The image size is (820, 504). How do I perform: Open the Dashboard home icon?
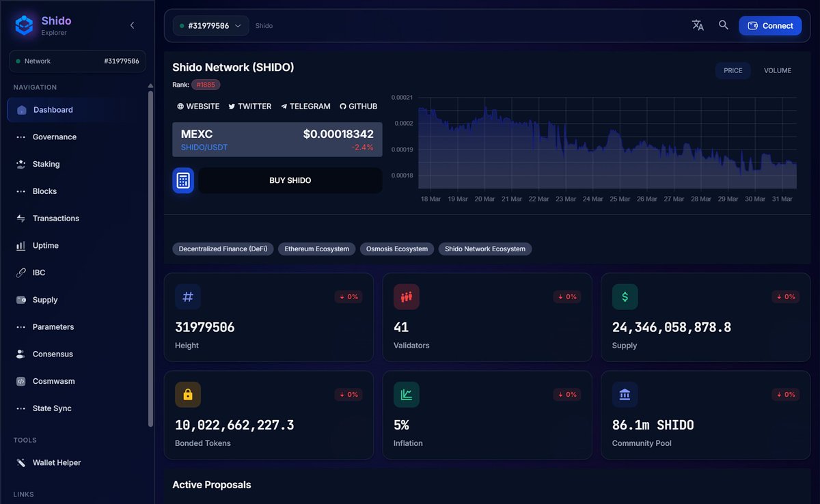pyautogui.click(x=21, y=110)
